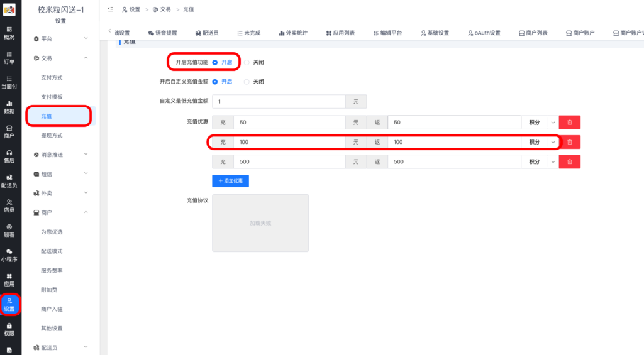Screen dimensions: 644x355
Task: Open the 概况 overview icon in sidebar
Action: 9,33
